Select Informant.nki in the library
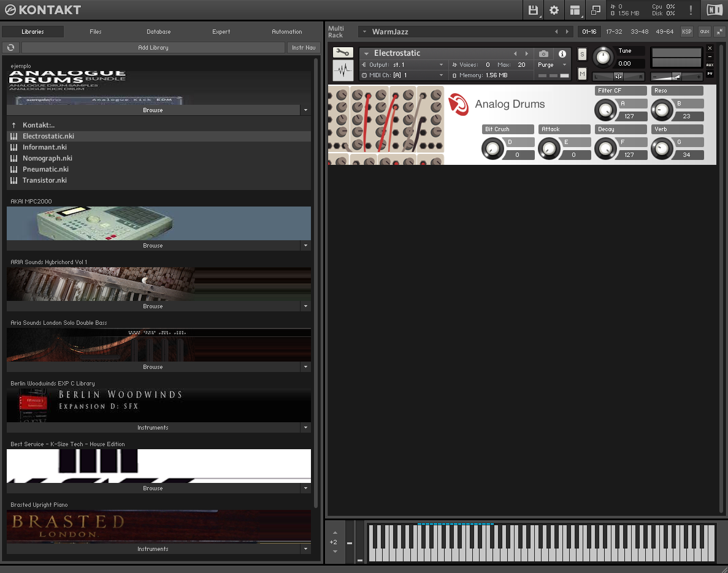The width and height of the screenshot is (728, 573). pos(159,147)
